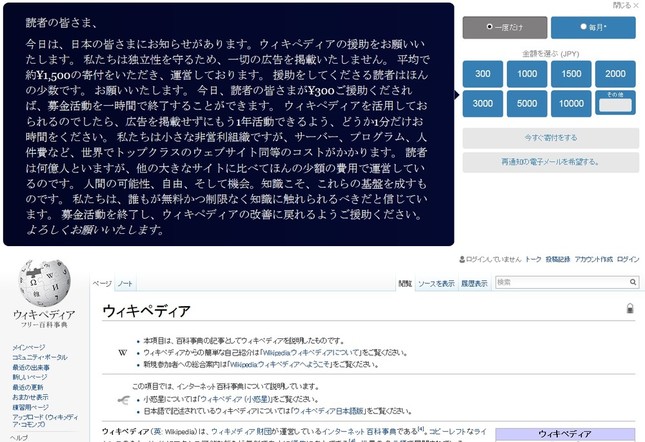This screenshot has height=442, width=645.
Task: Click the disambiguation arrow icon in the notice
Action: click(x=122, y=400)
